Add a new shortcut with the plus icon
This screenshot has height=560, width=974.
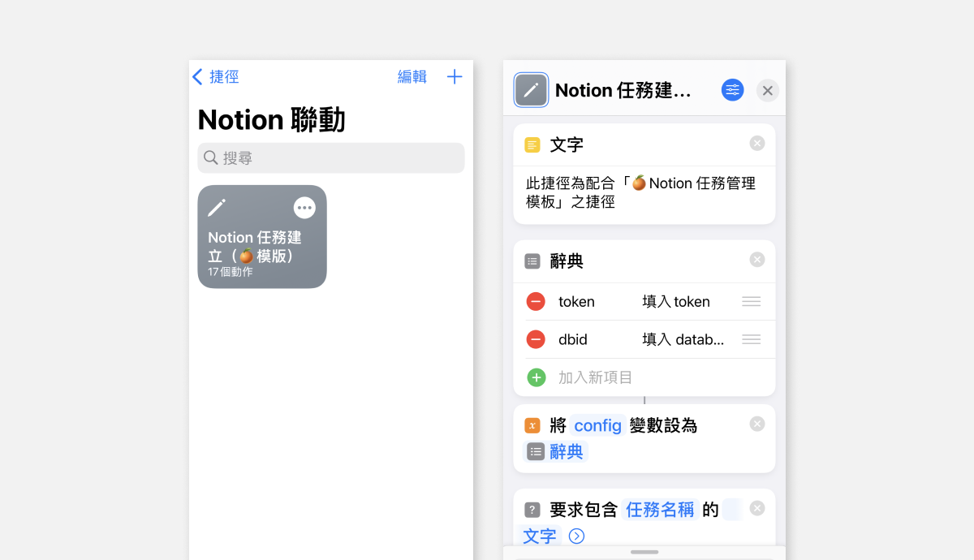[x=455, y=77]
